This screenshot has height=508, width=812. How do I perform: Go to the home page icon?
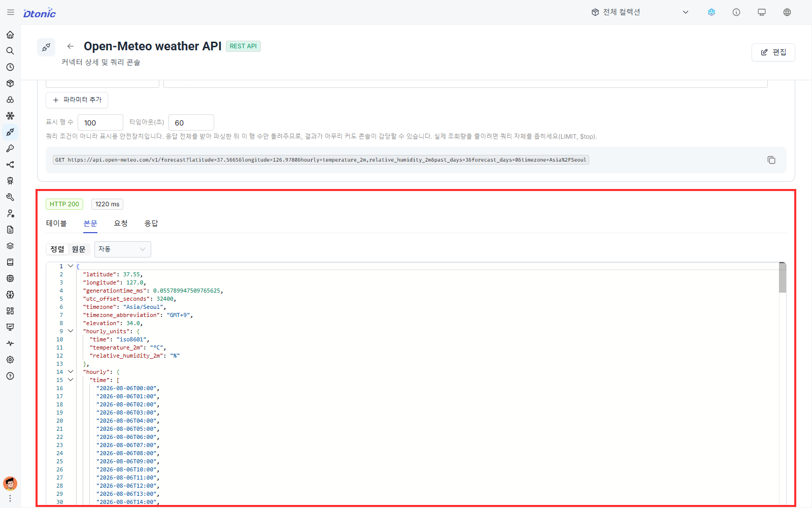(x=10, y=35)
